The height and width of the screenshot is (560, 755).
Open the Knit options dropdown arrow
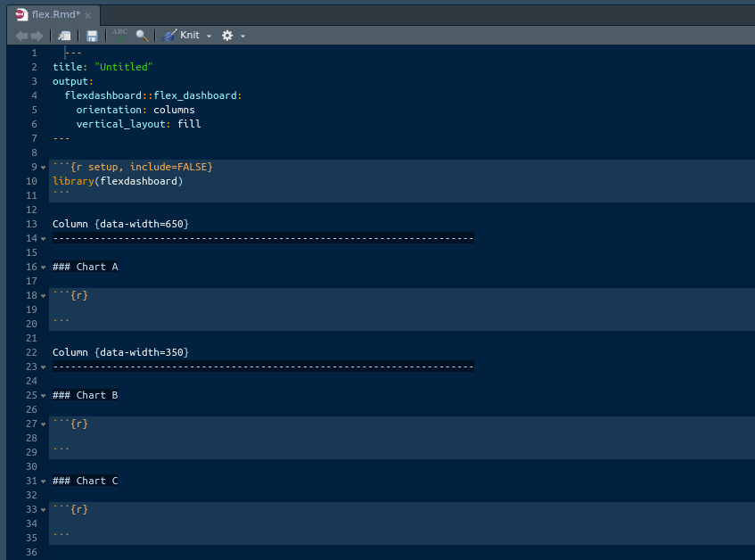(x=209, y=36)
